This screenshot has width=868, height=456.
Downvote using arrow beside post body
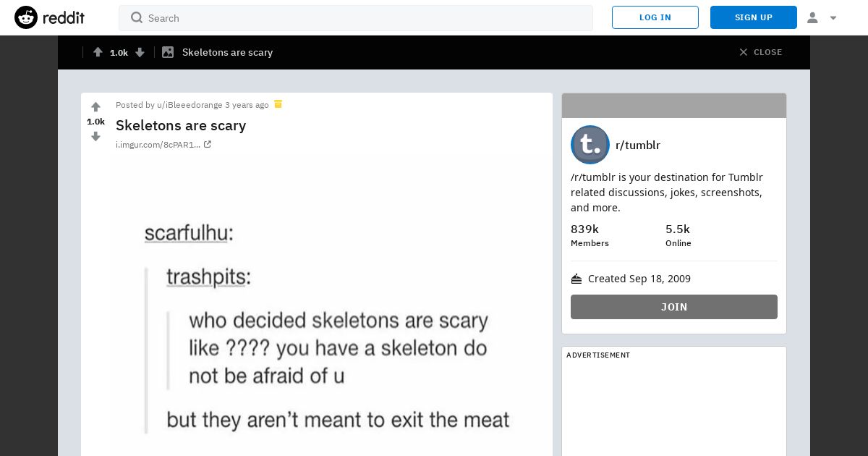[95, 136]
